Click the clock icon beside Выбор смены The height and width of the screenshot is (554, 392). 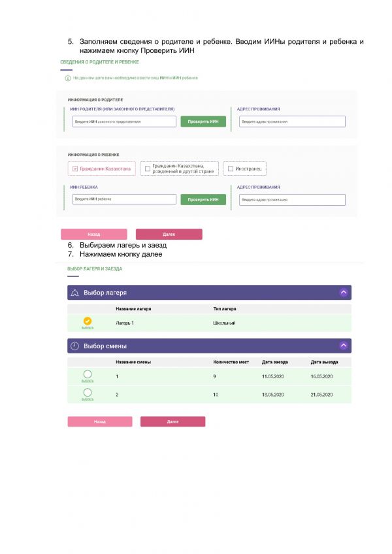tap(75, 346)
